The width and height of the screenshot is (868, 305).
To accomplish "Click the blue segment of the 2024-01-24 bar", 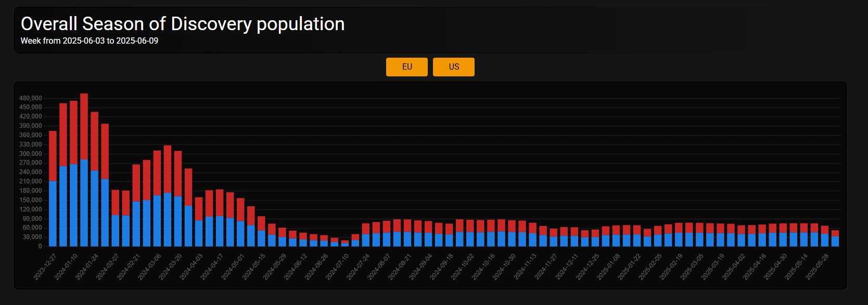I will point(94,208).
